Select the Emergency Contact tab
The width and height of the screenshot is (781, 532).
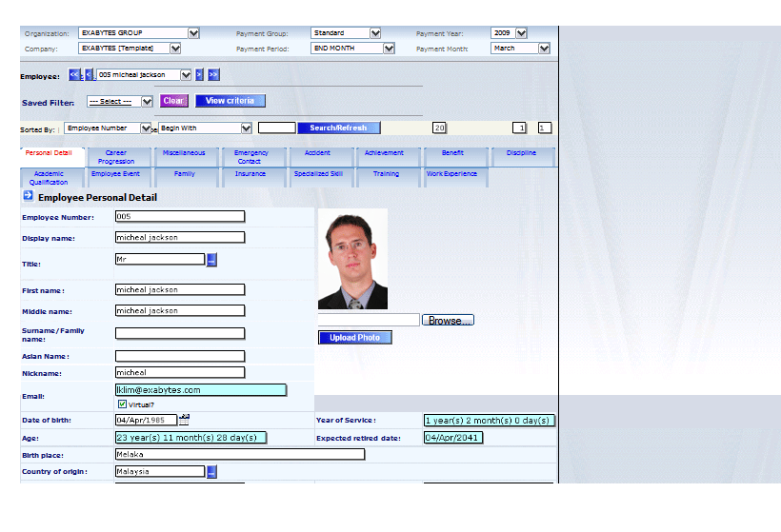(x=250, y=157)
